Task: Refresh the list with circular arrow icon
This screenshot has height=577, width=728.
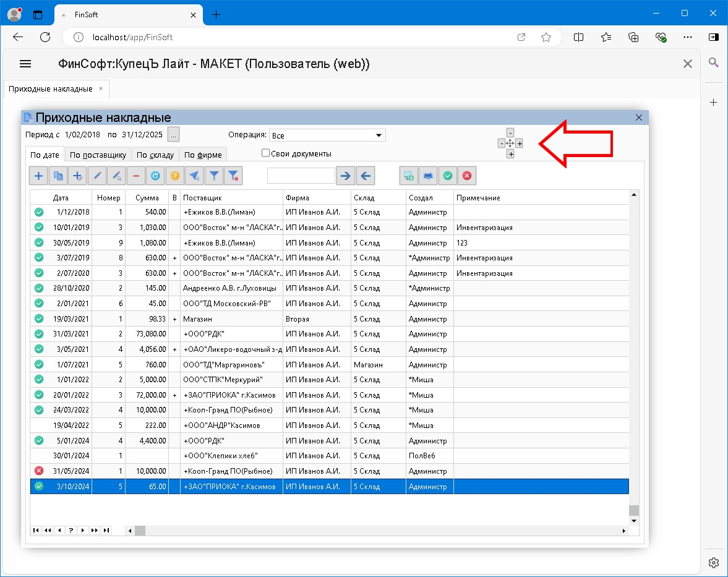Action: (155, 176)
